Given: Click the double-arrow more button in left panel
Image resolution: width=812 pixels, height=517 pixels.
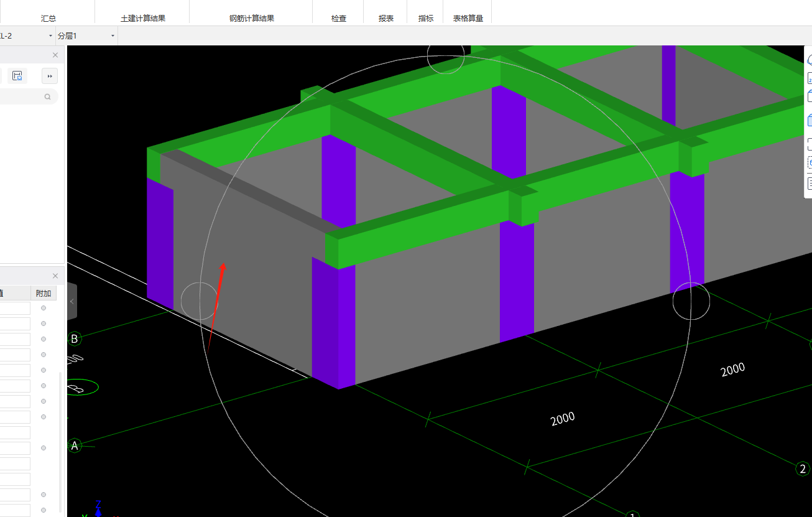Looking at the screenshot, I should tap(50, 76).
